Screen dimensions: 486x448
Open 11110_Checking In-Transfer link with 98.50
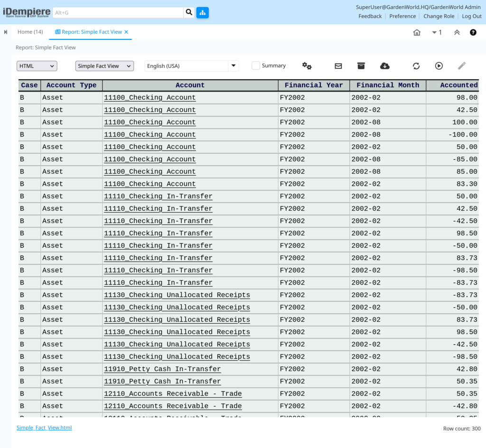coord(158,233)
